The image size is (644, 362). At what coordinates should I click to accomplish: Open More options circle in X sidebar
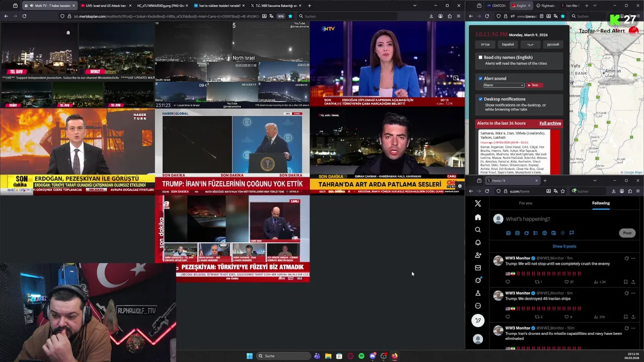[x=478, y=306]
